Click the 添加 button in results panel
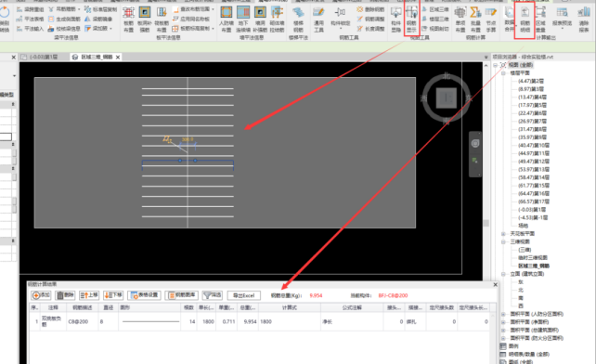 [42, 295]
